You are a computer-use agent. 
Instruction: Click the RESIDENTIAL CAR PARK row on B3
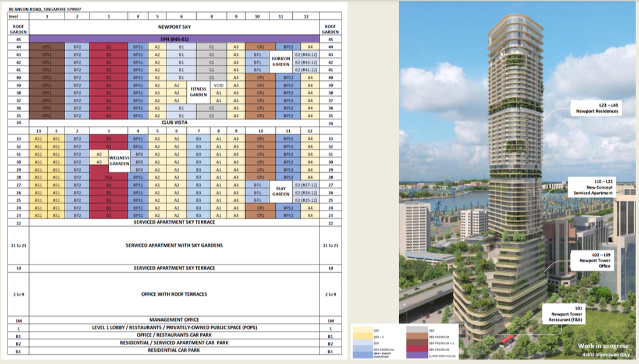pyautogui.click(x=174, y=350)
